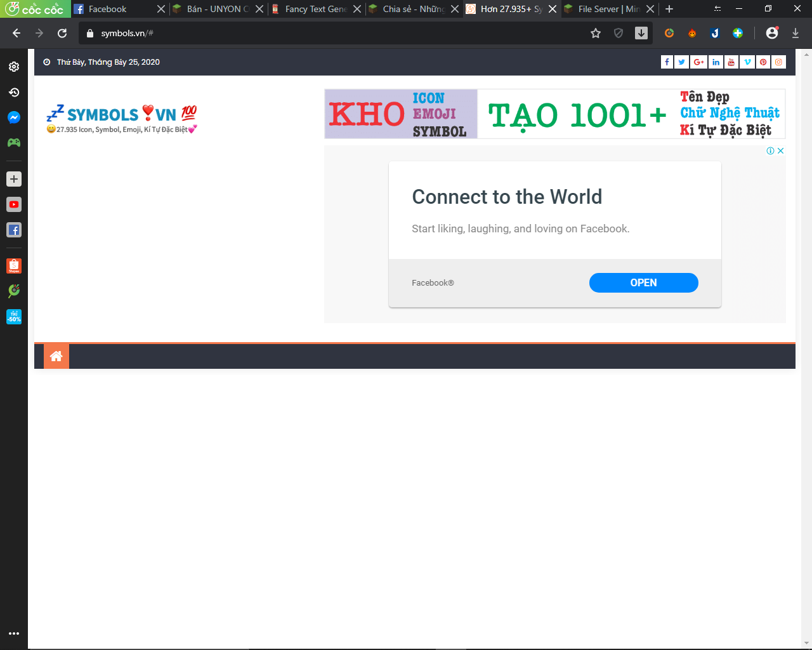The width and height of the screenshot is (812, 650).
Task: Click the OPEN button in the ad
Action: (x=644, y=282)
